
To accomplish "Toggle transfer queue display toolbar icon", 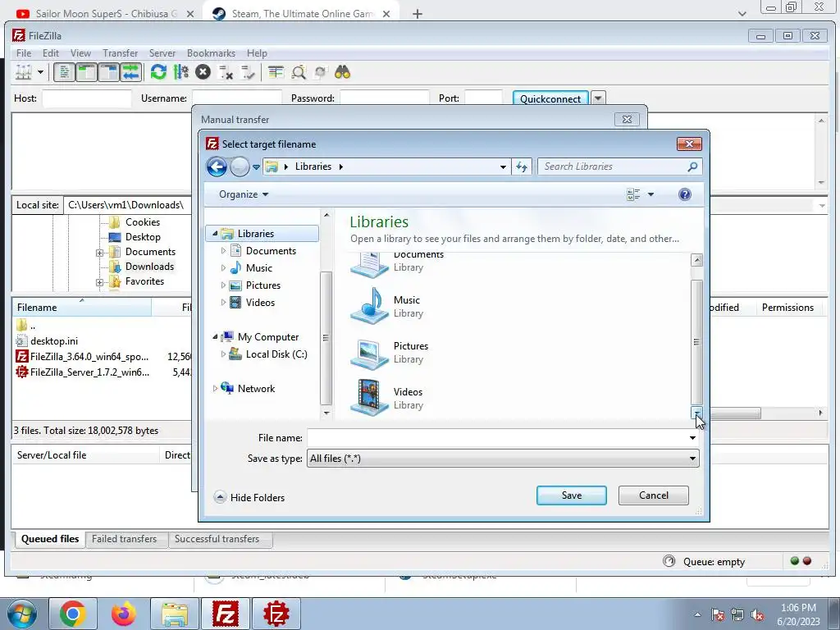I will pos(130,72).
